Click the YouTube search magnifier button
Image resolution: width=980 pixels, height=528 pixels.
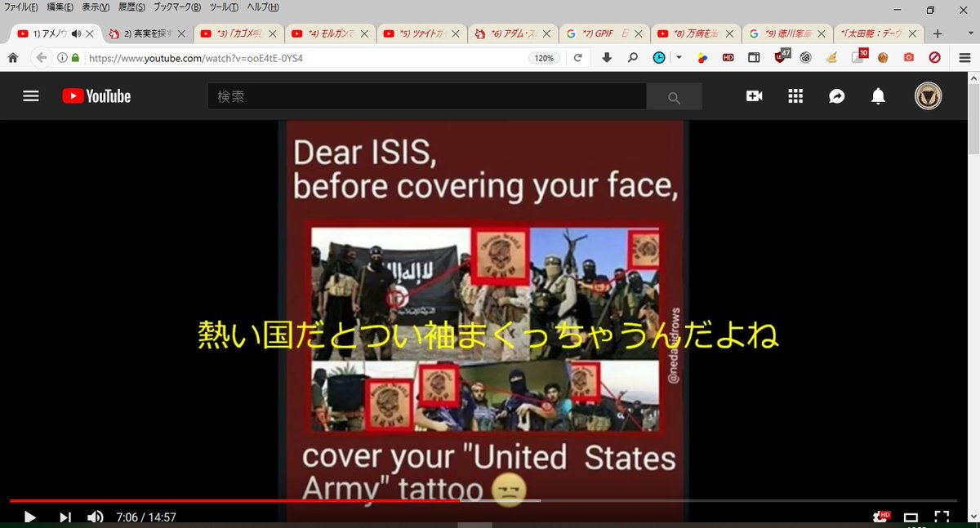click(674, 96)
